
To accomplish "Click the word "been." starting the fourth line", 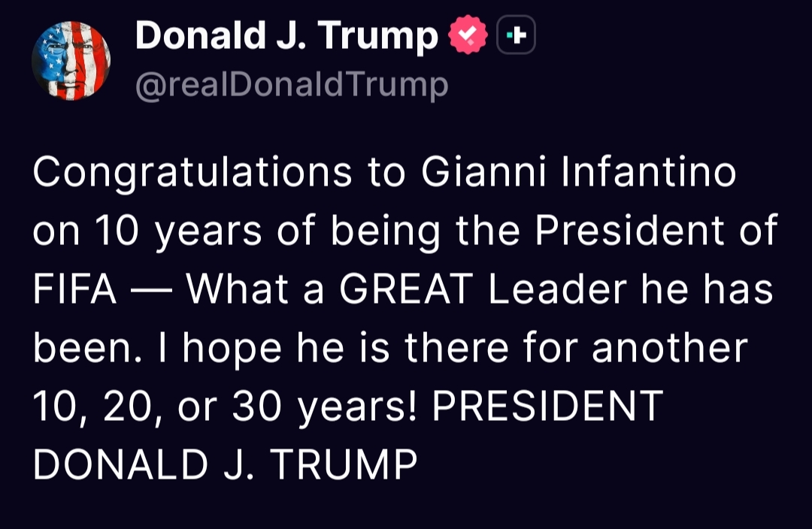I will click(x=80, y=349).
